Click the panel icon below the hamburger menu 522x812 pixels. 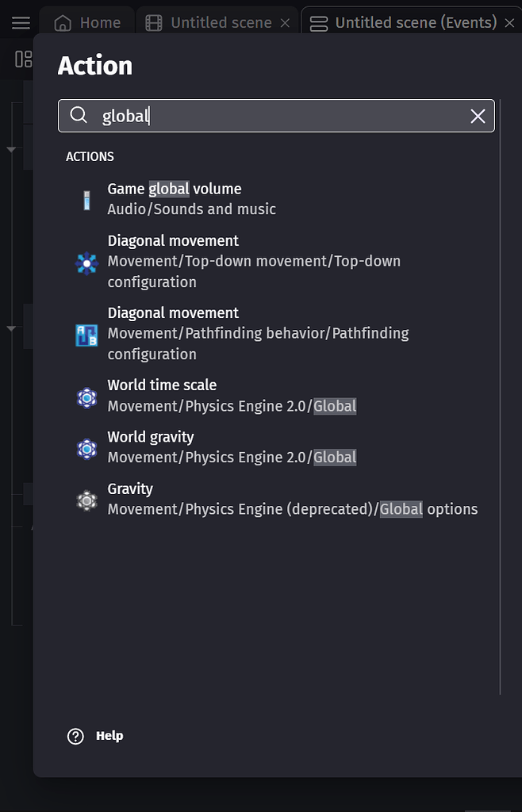(x=22, y=59)
